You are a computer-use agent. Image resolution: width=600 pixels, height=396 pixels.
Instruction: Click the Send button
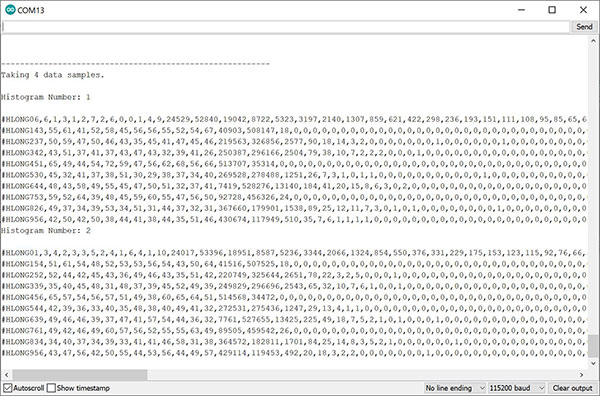tap(584, 27)
